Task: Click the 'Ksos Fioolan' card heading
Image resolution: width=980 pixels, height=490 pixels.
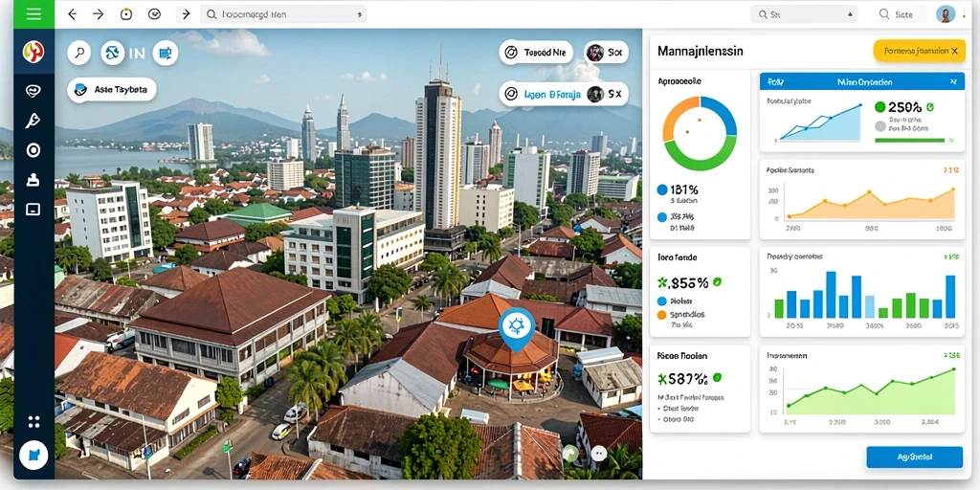Action: (682, 356)
